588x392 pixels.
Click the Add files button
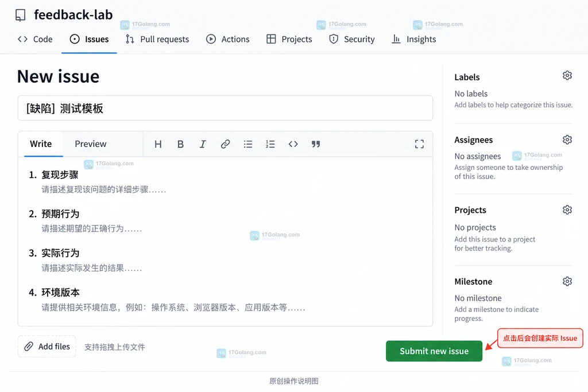click(47, 347)
